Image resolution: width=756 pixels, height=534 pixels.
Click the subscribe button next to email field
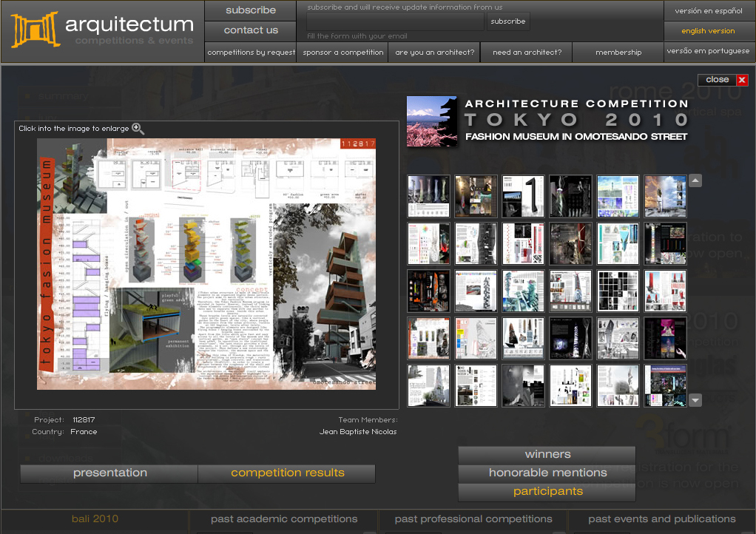[507, 21]
